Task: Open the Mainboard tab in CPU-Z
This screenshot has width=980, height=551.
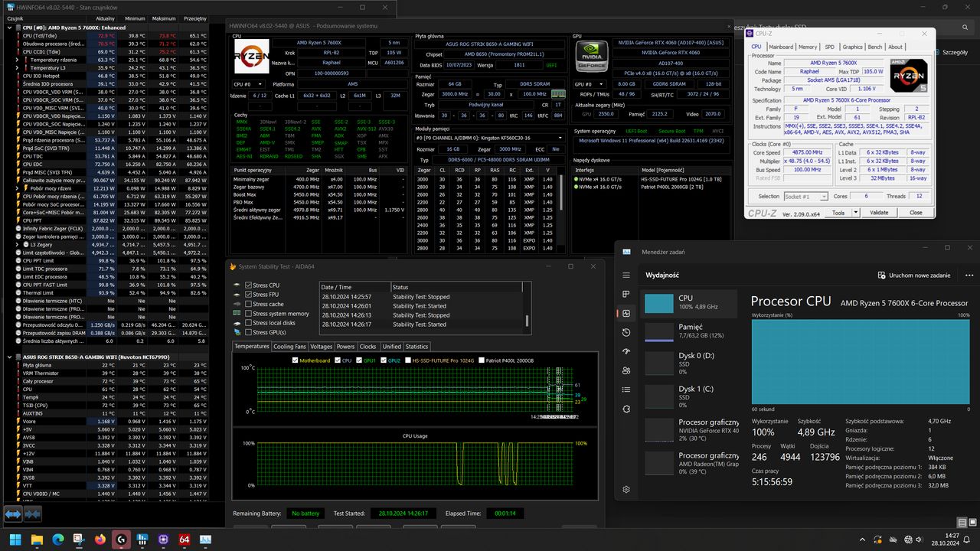Action: (781, 47)
